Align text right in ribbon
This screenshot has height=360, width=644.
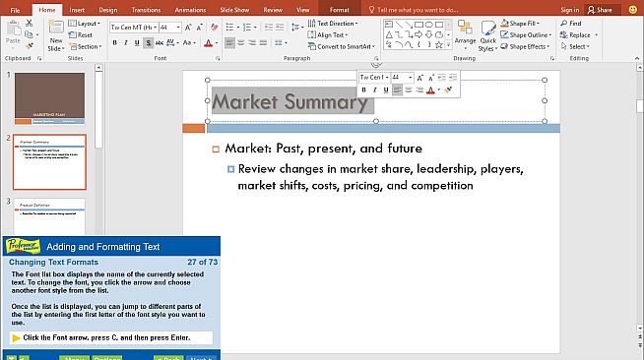tap(252, 42)
